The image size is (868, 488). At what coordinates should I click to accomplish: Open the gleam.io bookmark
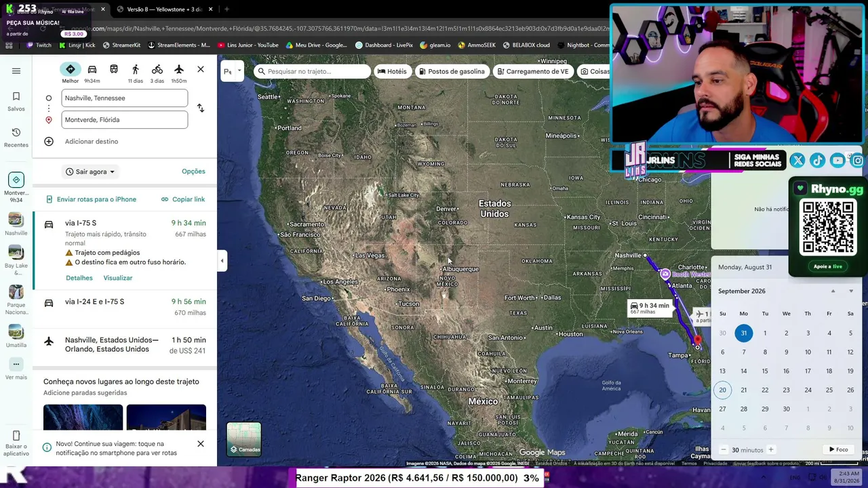click(x=435, y=45)
